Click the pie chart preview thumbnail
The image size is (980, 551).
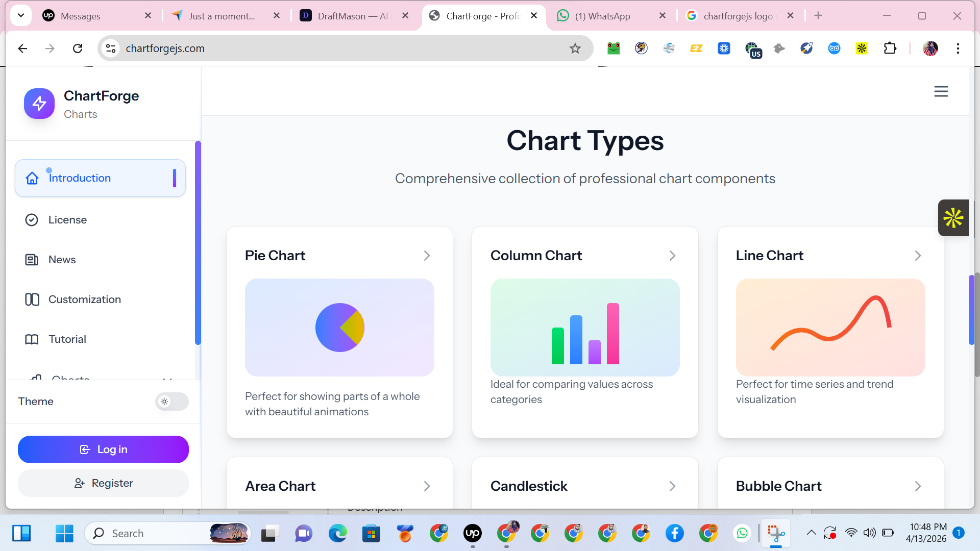(339, 327)
